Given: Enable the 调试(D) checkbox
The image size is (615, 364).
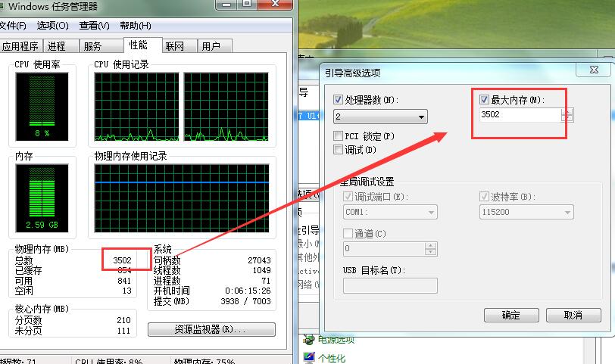Looking at the screenshot, I should pos(338,149).
